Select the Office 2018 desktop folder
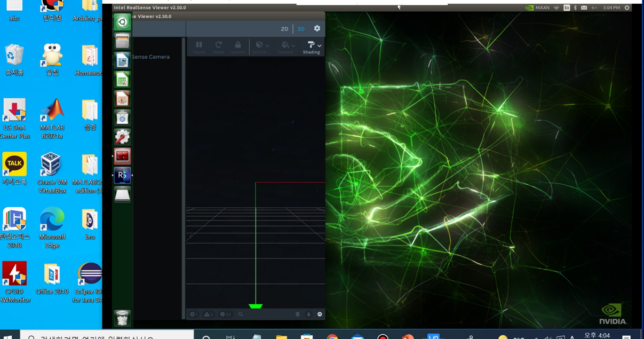 tap(52, 279)
